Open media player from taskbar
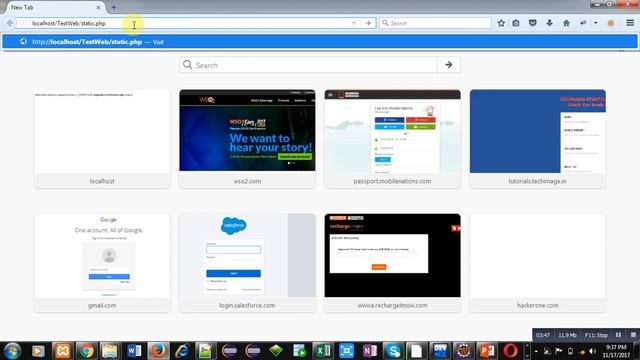The width and height of the screenshot is (640, 360). tap(38, 351)
